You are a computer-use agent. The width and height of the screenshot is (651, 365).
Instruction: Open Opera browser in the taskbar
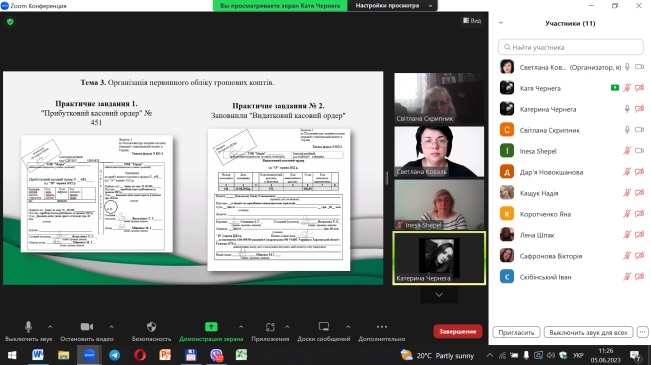tap(140, 355)
